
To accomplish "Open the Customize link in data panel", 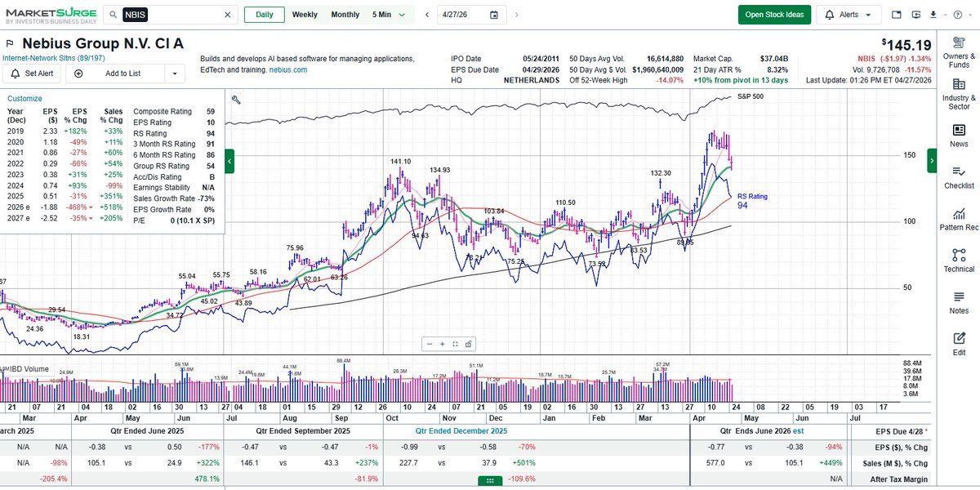I will [x=24, y=98].
